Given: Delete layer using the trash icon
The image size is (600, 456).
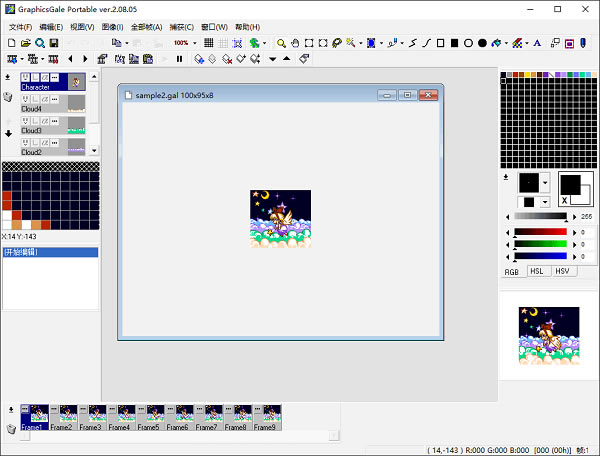Looking at the screenshot, I should click(9, 97).
